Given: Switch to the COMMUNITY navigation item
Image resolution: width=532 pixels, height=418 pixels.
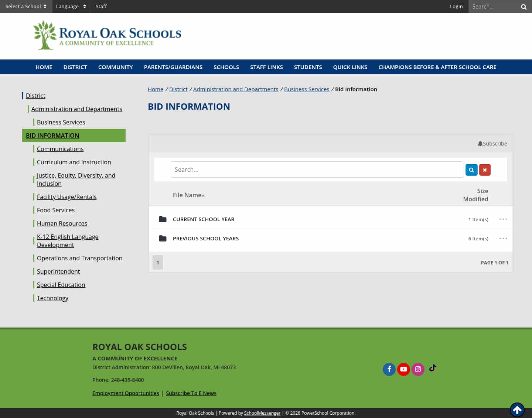Looking at the screenshot, I should point(115,67).
